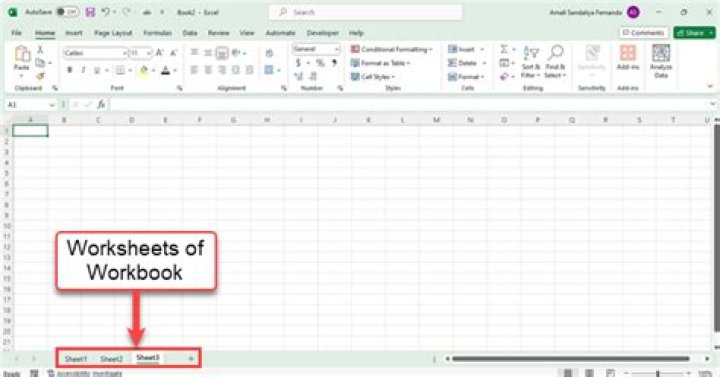Apply Percent Style
Viewport: 720px width, 377px height.
[x=321, y=63]
